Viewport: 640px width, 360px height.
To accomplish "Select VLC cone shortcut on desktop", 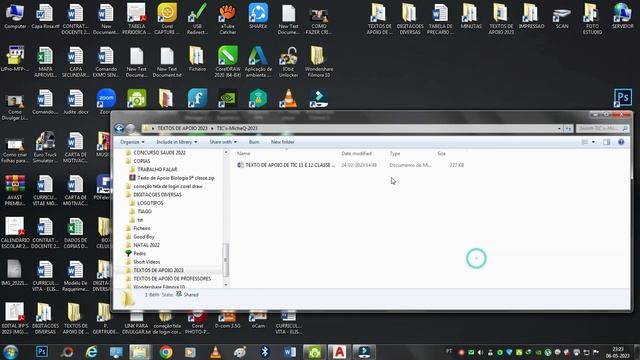I will coord(289,98).
